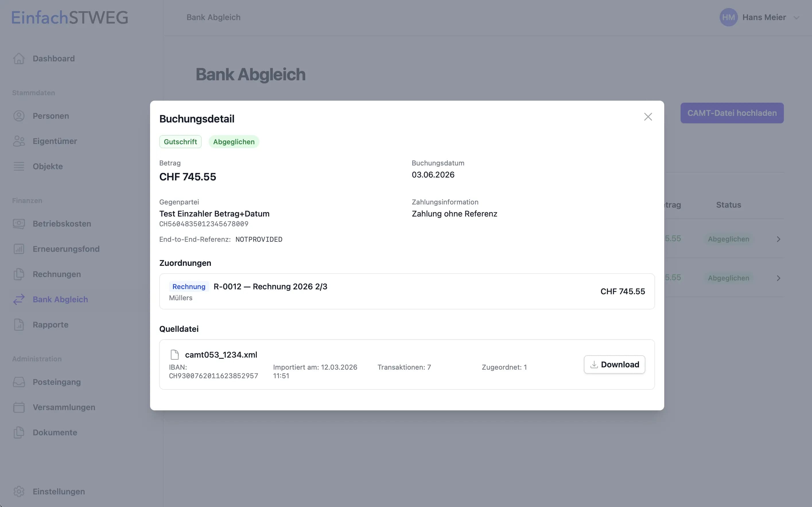The width and height of the screenshot is (812, 507).
Task: Select the Betriebskosten money icon
Action: [x=19, y=224]
